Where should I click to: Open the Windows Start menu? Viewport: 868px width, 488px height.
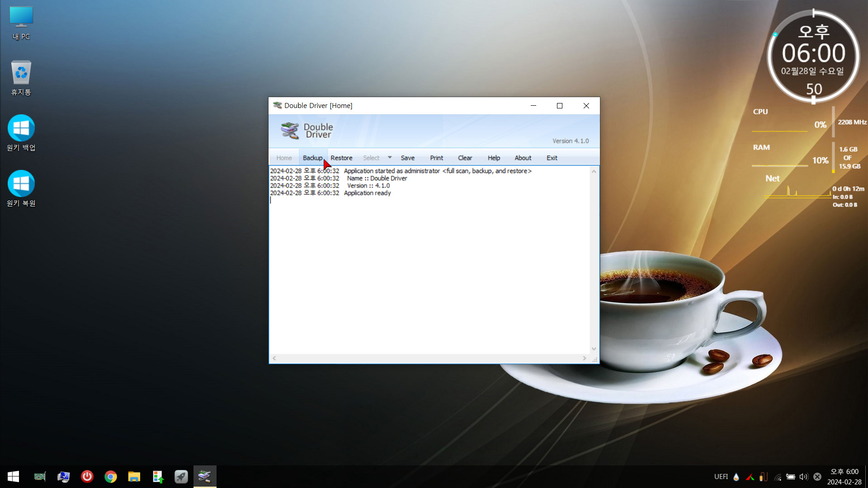pyautogui.click(x=13, y=476)
